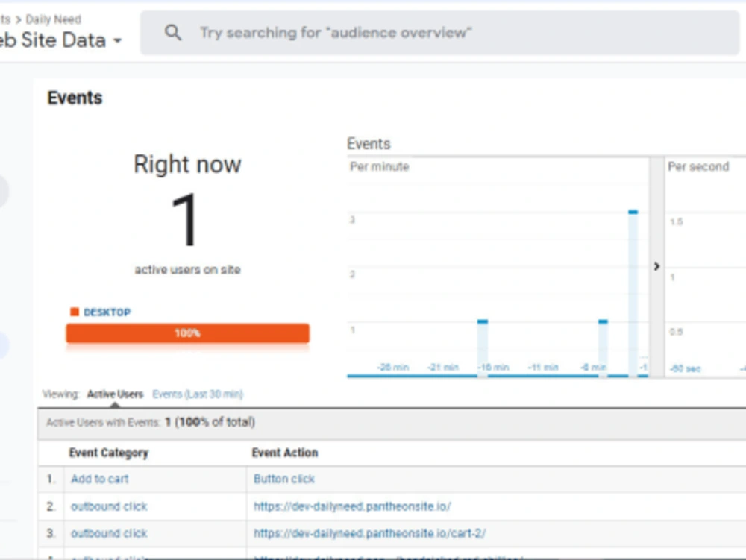Click the bar at -6 min
The height and width of the screenshot is (560, 746).
pos(603,348)
